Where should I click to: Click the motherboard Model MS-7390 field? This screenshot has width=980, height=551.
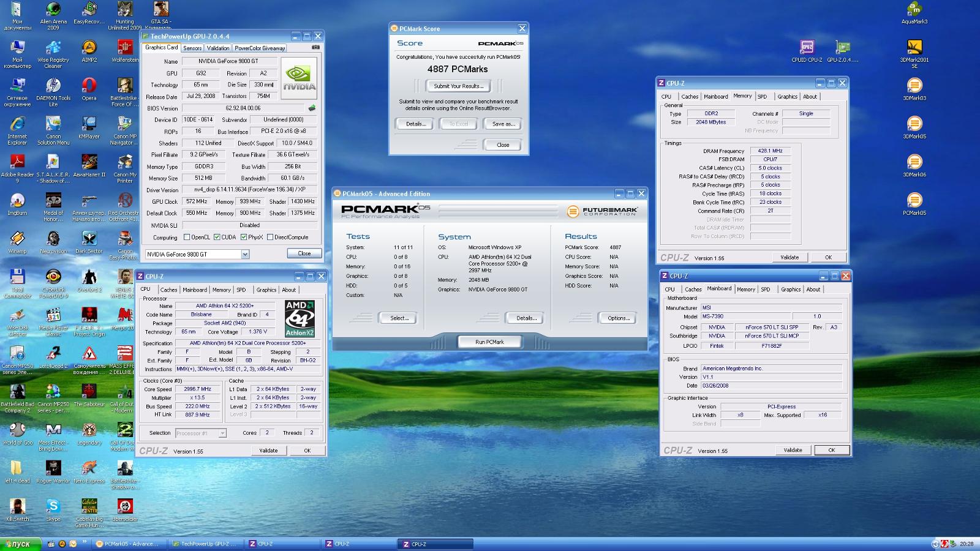747,317
